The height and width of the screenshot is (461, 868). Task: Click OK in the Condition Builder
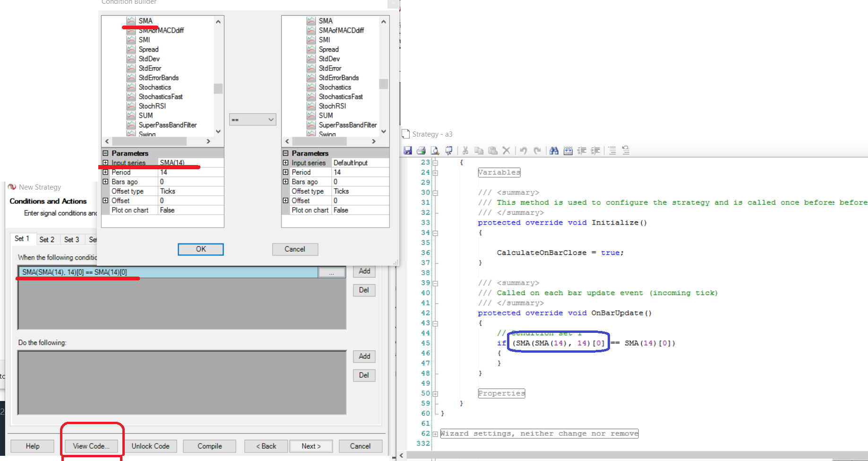click(201, 249)
